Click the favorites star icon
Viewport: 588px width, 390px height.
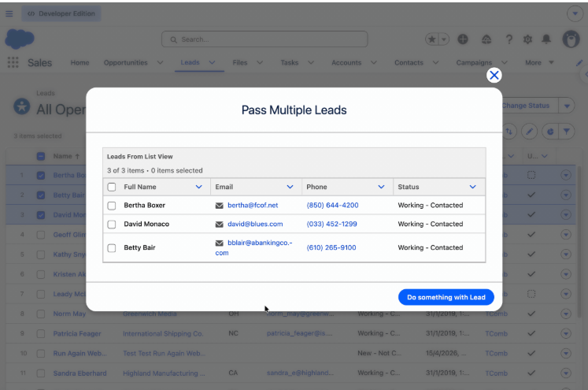[431, 39]
